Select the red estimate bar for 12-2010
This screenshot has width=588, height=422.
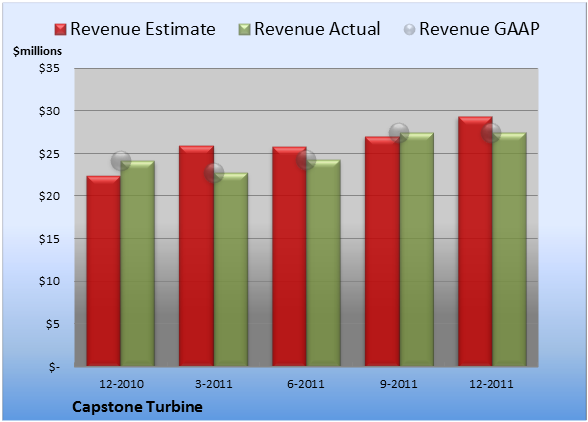point(104,271)
